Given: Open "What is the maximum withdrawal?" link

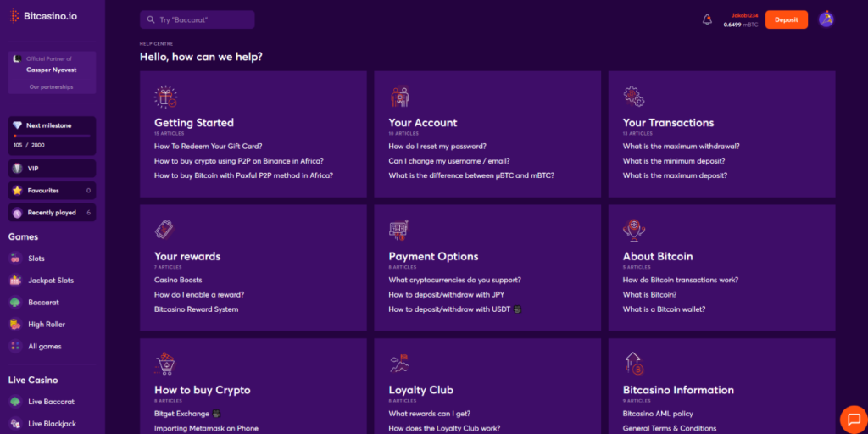Looking at the screenshot, I should pyautogui.click(x=682, y=147).
